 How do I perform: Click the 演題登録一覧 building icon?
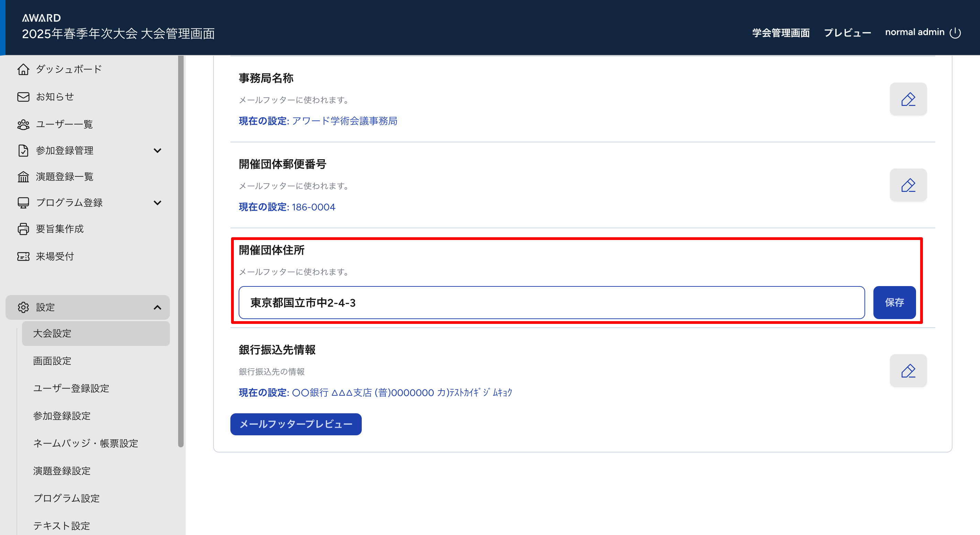(x=23, y=177)
